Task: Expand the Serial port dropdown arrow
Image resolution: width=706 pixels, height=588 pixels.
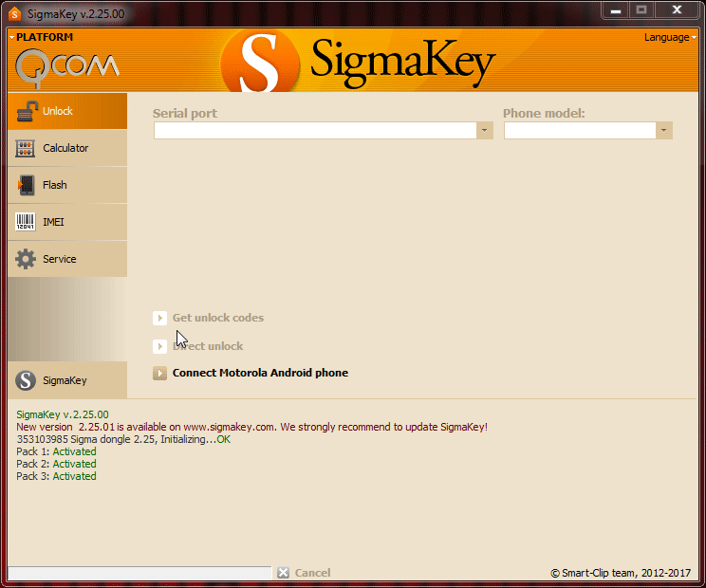Action: click(485, 131)
